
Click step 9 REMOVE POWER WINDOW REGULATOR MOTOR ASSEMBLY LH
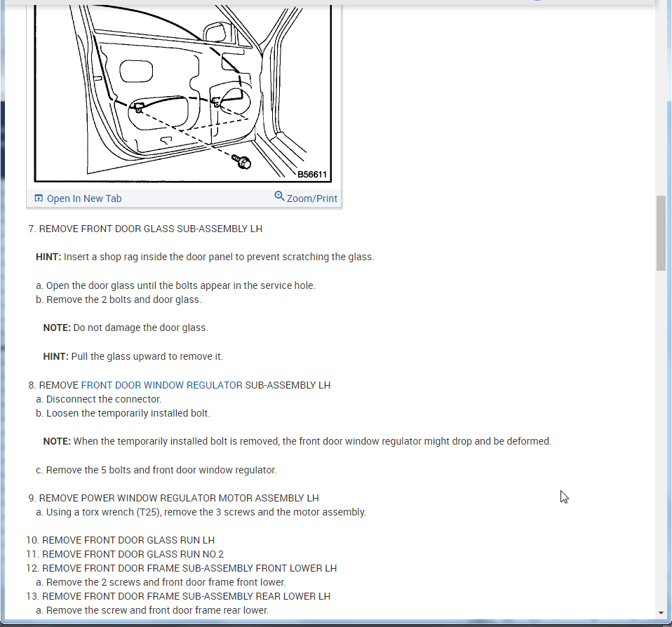point(173,498)
